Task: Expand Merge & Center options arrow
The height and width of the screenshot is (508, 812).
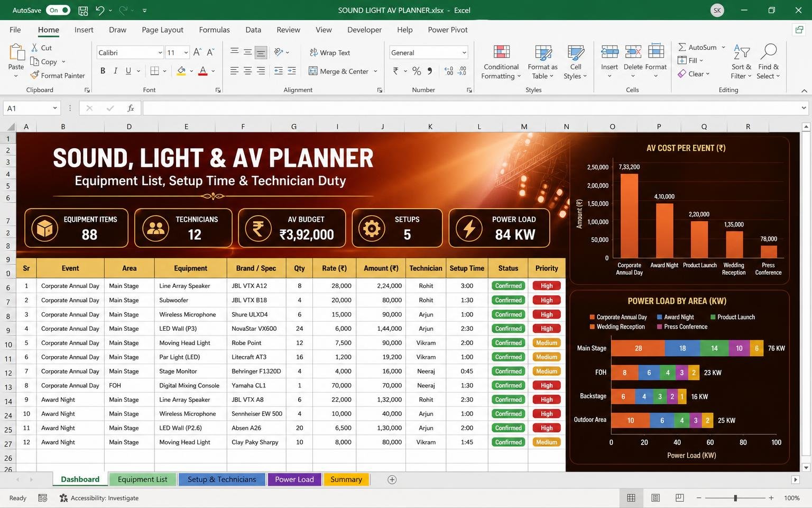Action: [x=375, y=71]
